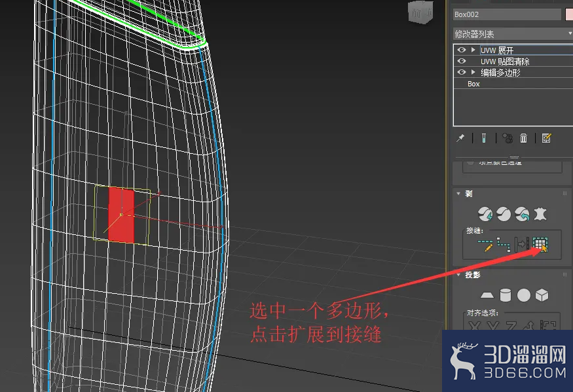Remove modifier using the trash can icon

(524, 138)
